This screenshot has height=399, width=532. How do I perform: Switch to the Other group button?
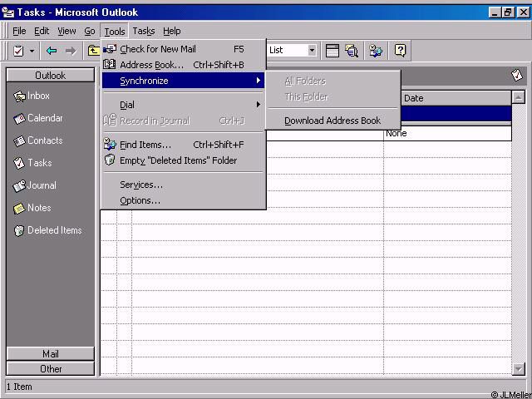[50, 368]
